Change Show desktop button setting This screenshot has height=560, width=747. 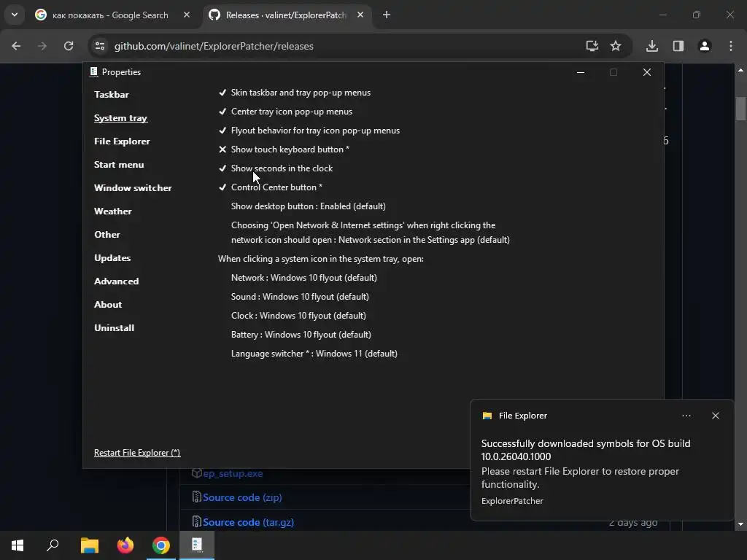point(309,206)
